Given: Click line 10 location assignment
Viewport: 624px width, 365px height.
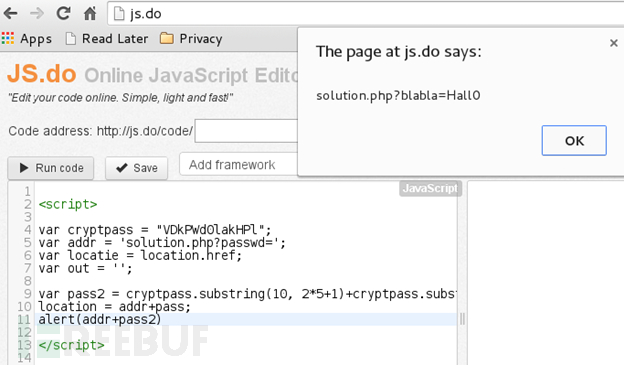Looking at the screenshot, I should tap(115, 306).
